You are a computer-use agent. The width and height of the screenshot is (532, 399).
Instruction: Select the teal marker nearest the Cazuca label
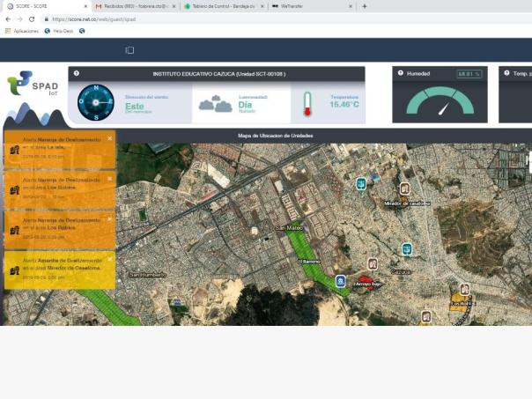tap(407, 249)
